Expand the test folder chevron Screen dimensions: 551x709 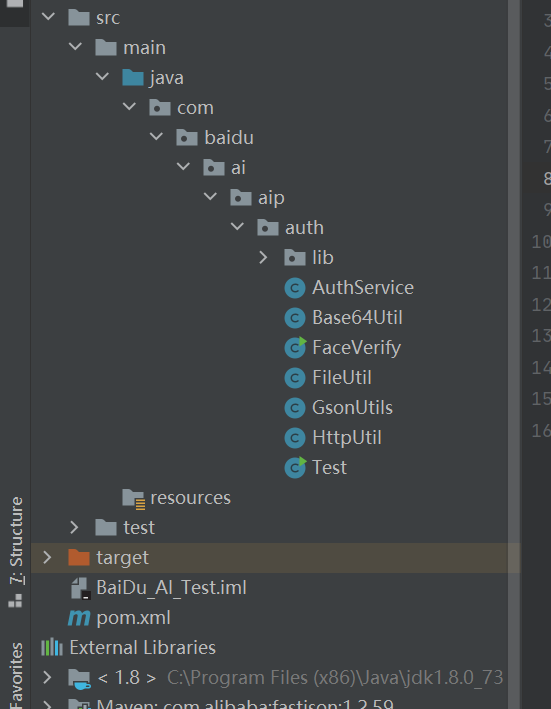point(74,527)
